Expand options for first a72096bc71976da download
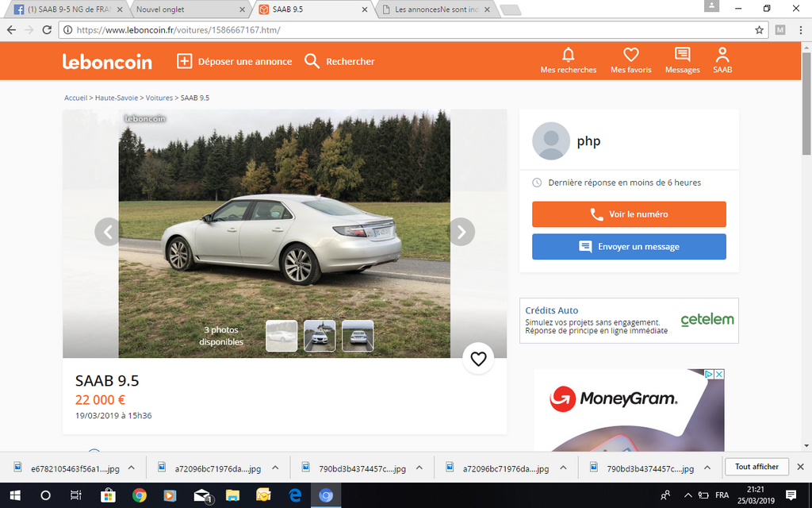The height and width of the screenshot is (508, 812). pos(275,468)
